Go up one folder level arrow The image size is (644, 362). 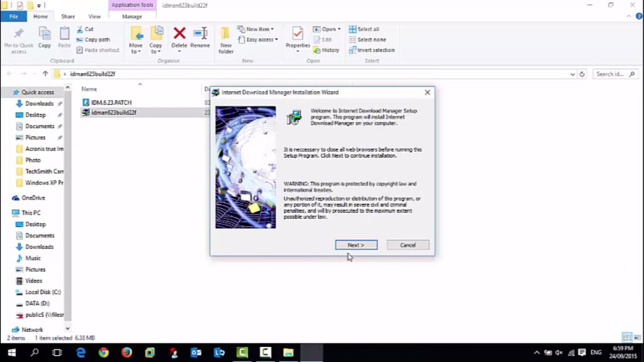click(x=45, y=74)
